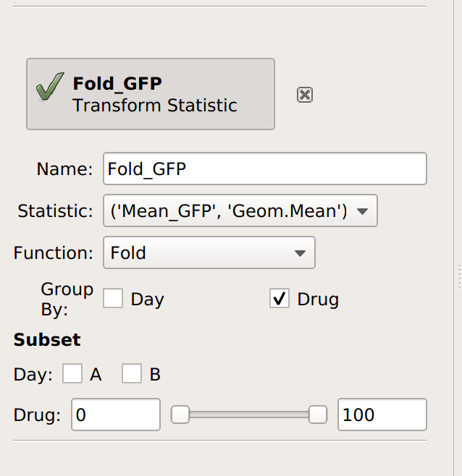Image resolution: width=462 pixels, height=476 pixels.
Task: Click the Drug label beside Group By checkbox
Action: (318, 299)
